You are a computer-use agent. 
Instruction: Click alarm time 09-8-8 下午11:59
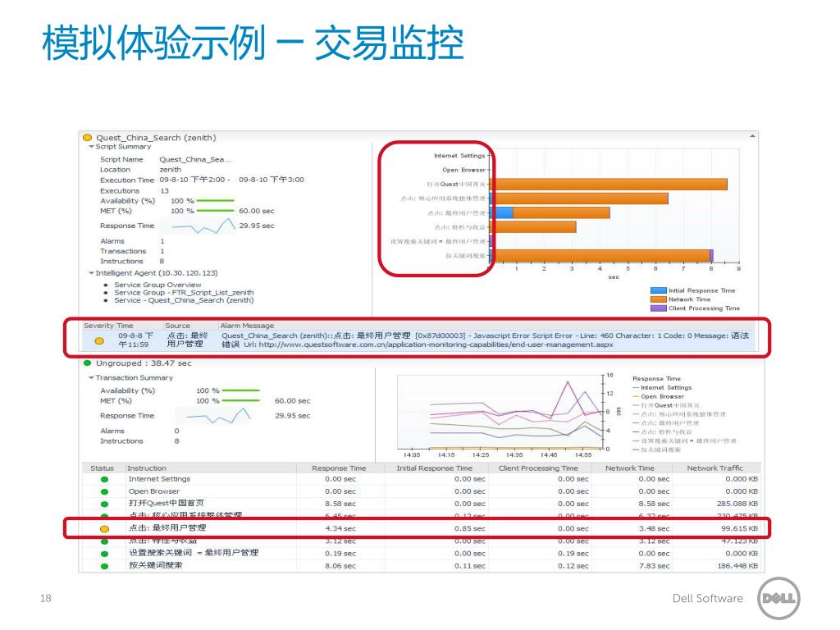point(136,340)
